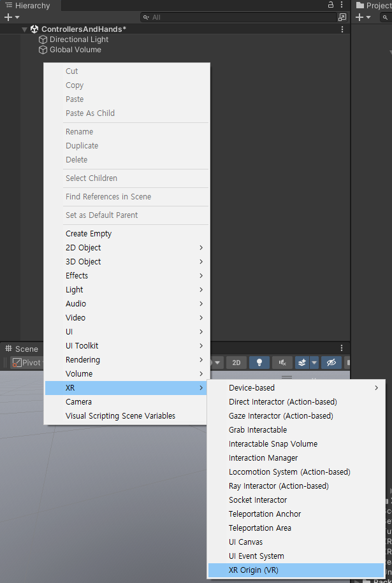Choose UI Event System

tap(296, 556)
